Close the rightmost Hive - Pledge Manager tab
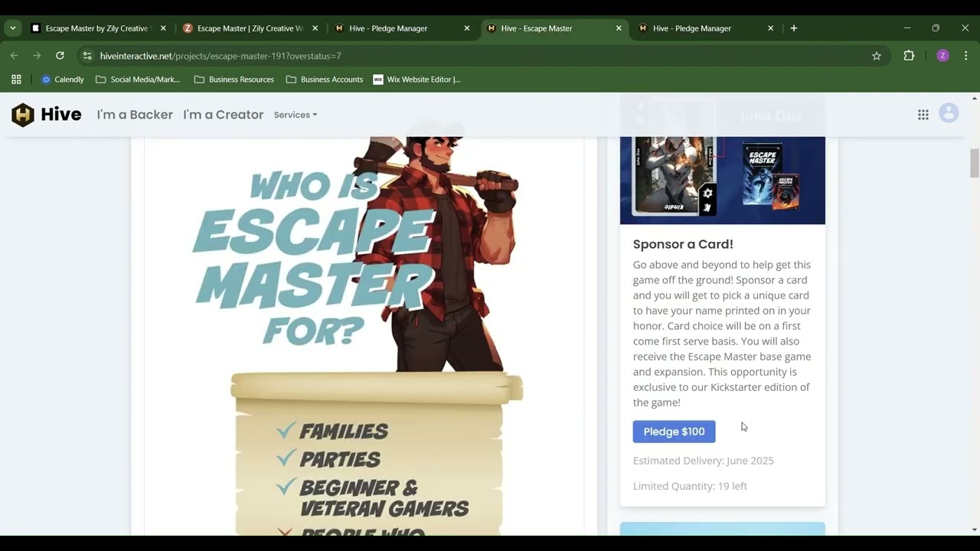 tap(770, 28)
